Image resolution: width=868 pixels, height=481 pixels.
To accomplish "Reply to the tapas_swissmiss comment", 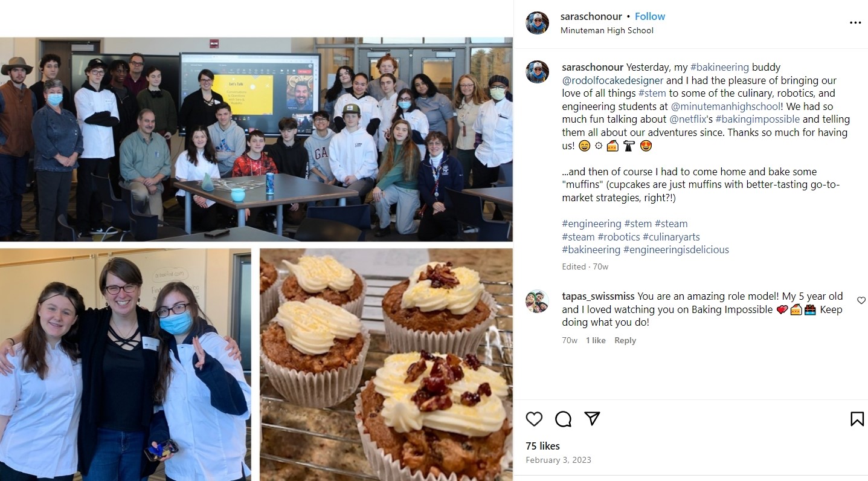I will [625, 340].
